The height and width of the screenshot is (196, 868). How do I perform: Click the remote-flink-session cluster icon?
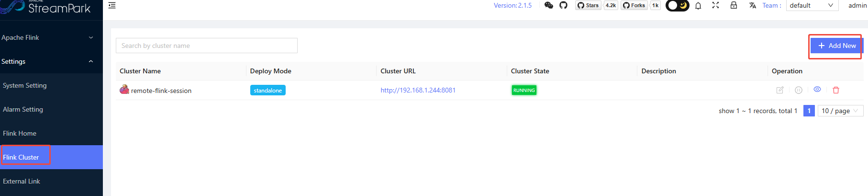point(124,89)
